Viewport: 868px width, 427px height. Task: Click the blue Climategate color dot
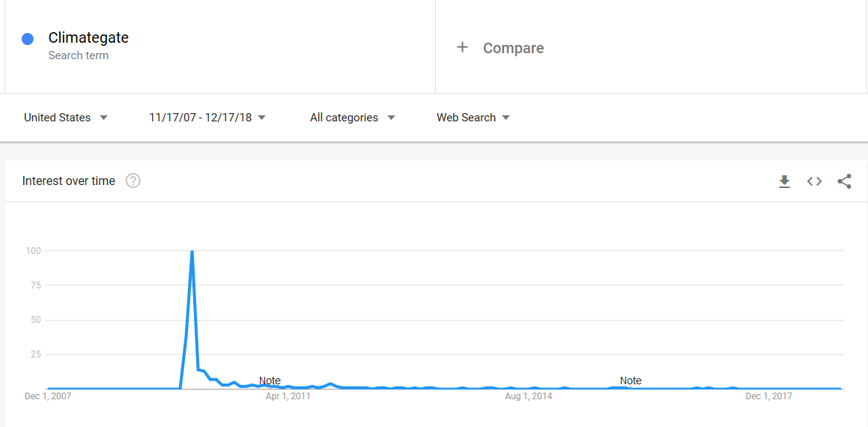pyautogui.click(x=28, y=39)
